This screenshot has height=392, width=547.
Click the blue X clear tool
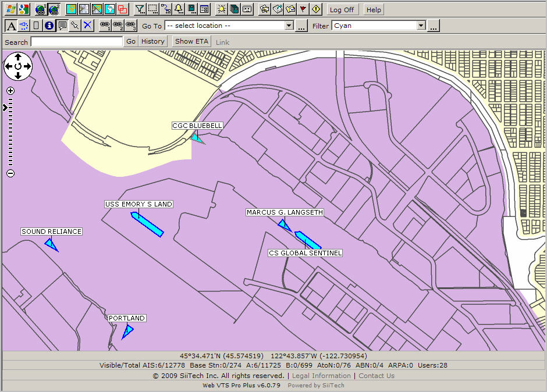point(88,26)
